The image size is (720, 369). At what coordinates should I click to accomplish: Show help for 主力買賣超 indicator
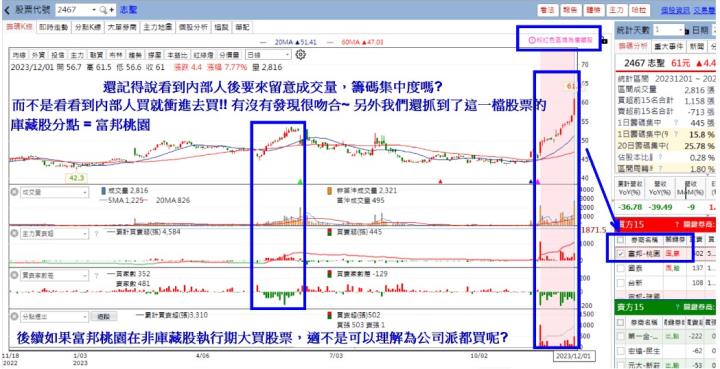(96, 234)
